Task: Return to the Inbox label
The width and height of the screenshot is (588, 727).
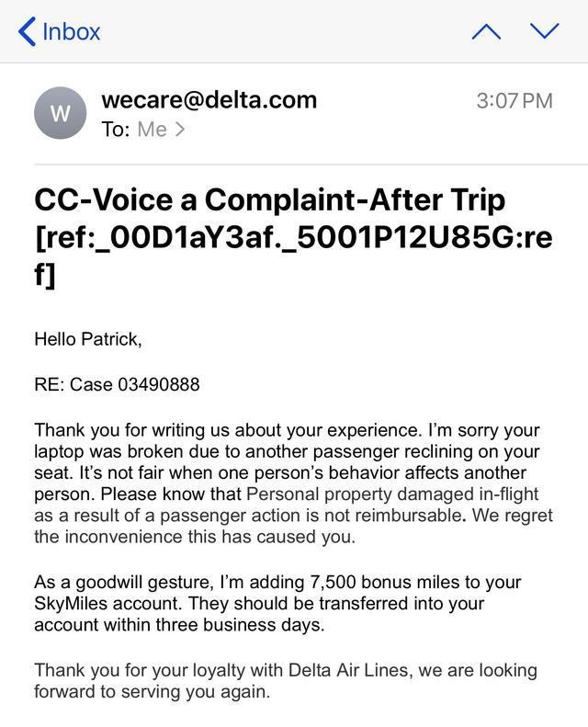Action: [x=71, y=31]
